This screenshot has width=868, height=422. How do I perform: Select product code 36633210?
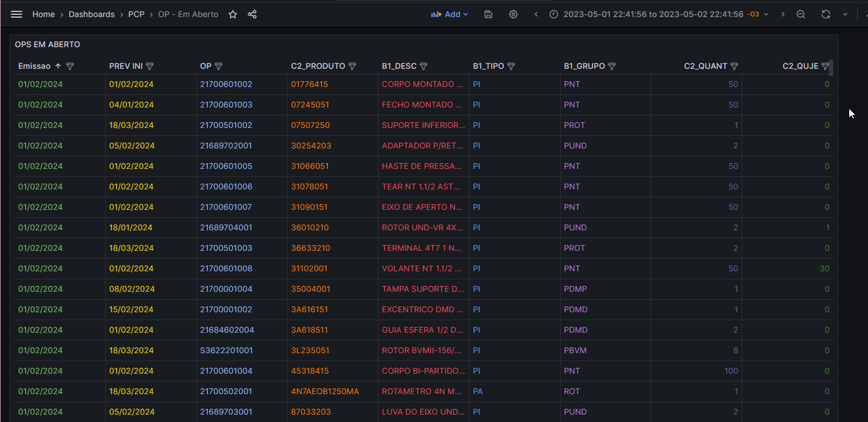[310, 248]
